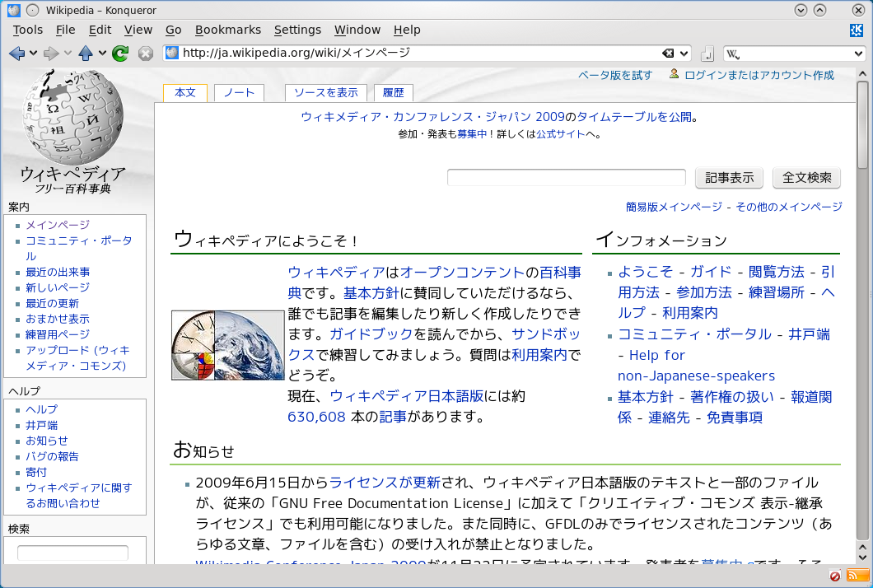873x588 pixels.
Task: Click the Back navigation arrow
Action: (x=16, y=54)
